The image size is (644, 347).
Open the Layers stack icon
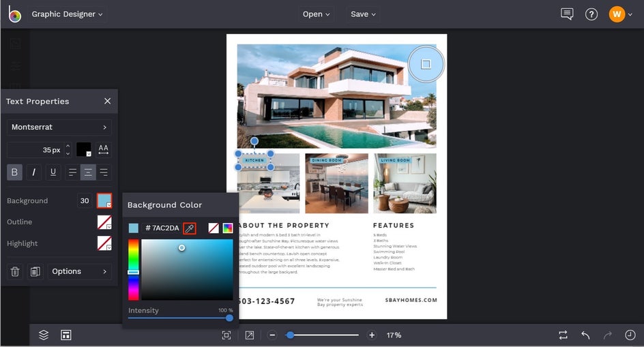pos(44,335)
